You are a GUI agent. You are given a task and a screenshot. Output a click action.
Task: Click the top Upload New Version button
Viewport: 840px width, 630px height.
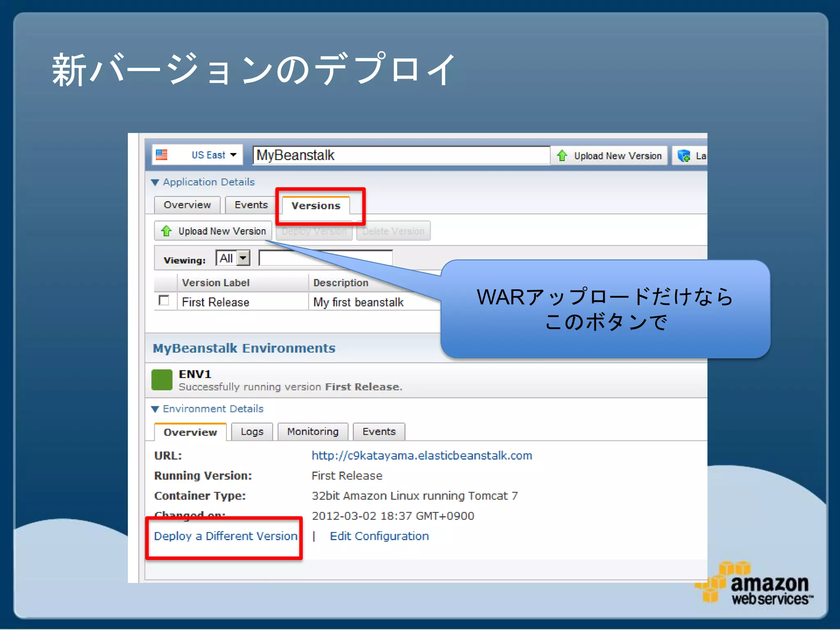(x=610, y=156)
